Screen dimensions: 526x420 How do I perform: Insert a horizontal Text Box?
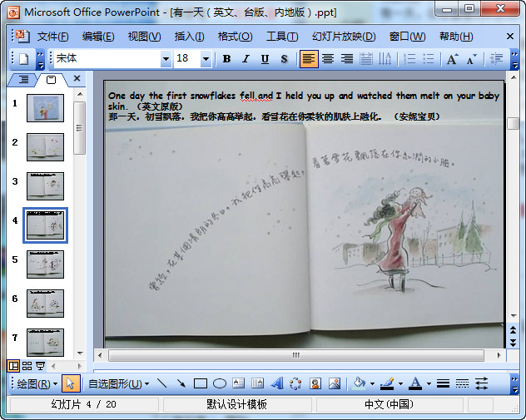click(239, 383)
